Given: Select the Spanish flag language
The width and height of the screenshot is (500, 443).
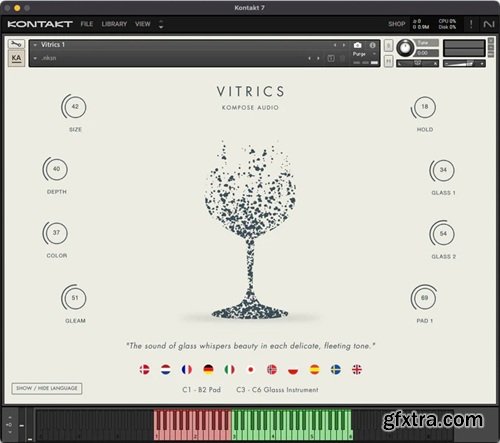Looking at the screenshot, I should pos(314,369).
